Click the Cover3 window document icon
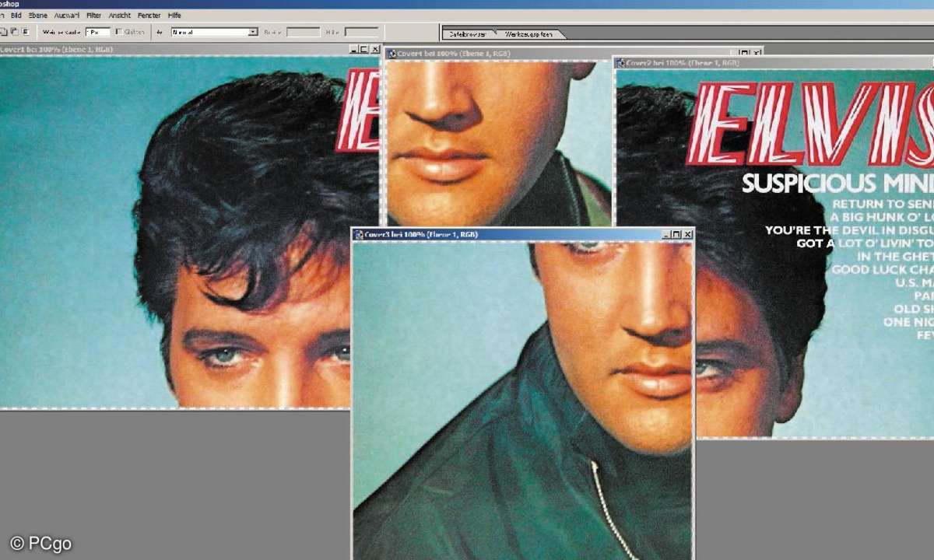Viewport: 934px width, 560px height. tap(359, 234)
